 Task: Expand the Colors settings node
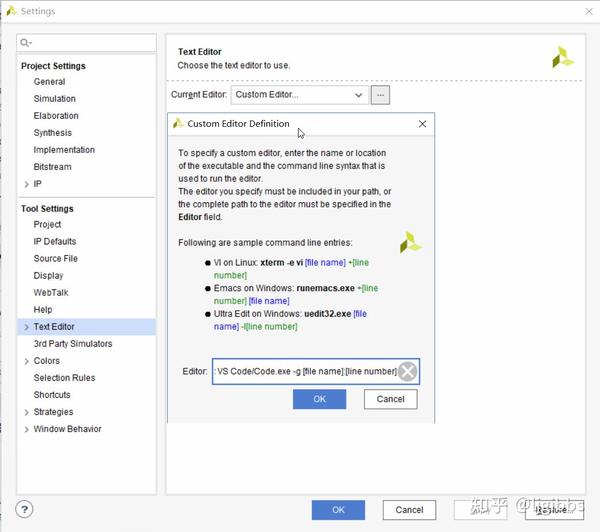tap(26, 361)
